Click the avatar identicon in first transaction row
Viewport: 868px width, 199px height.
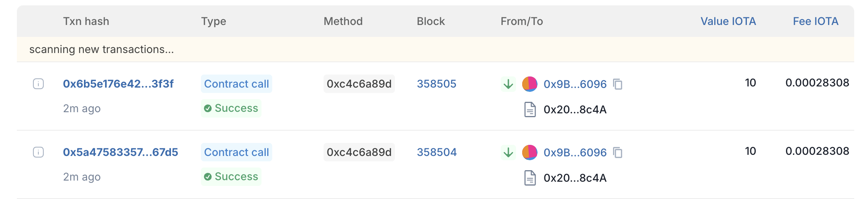529,84
